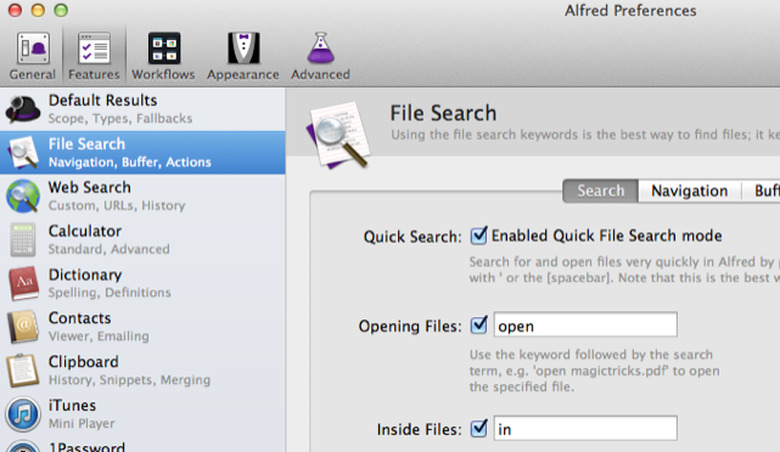Disable the Inside Files checkbox
Screen dimensions: 780x452
point(478,429)
